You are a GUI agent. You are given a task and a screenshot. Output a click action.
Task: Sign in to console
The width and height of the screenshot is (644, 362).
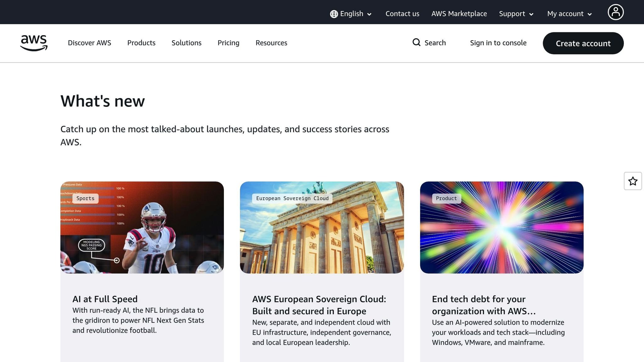click(498, 43)
